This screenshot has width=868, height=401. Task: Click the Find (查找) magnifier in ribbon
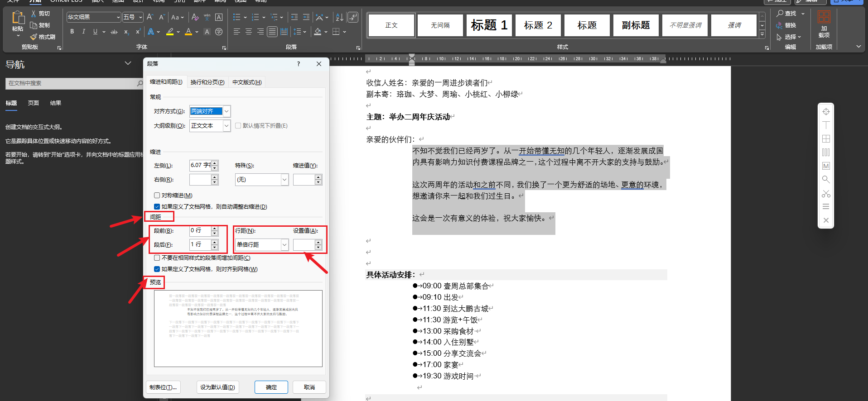coord(780,14)
